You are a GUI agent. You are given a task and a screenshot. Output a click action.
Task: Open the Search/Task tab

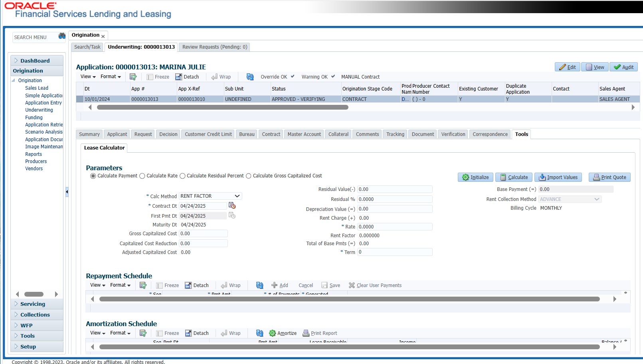pos(87,47)
